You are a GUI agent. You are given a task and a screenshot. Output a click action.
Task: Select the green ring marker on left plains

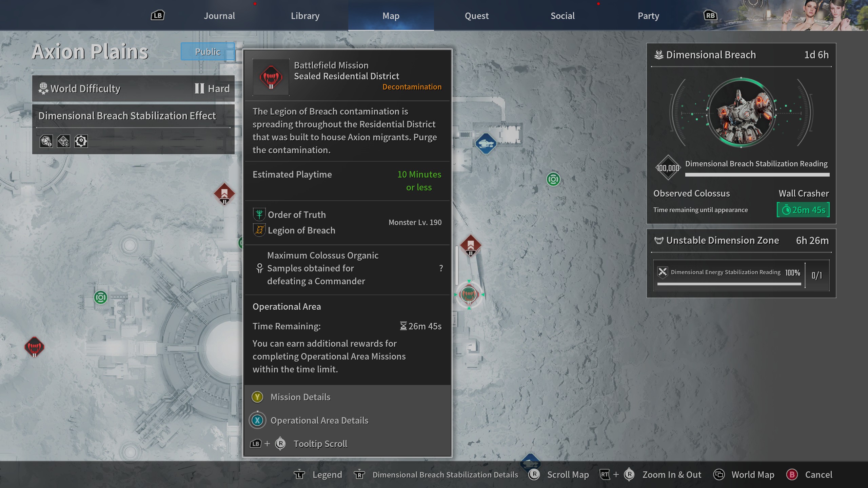coord(101,298)
